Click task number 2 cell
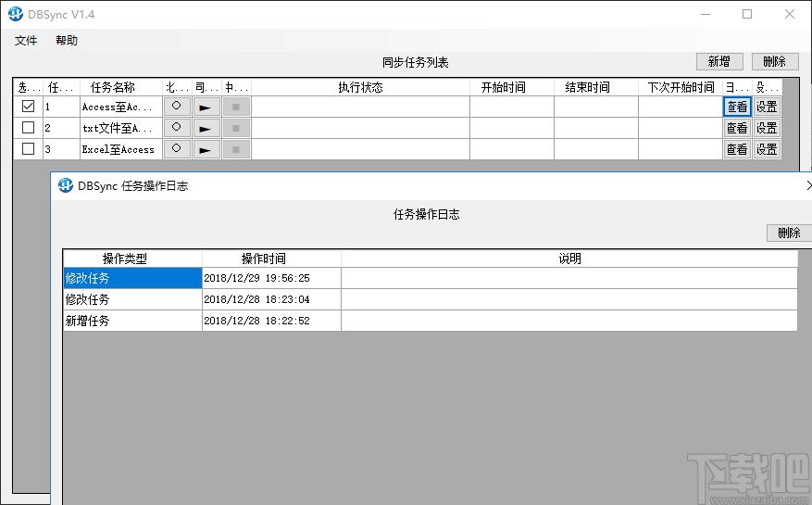This screenshot has height=505, width=812. [61, 128]
